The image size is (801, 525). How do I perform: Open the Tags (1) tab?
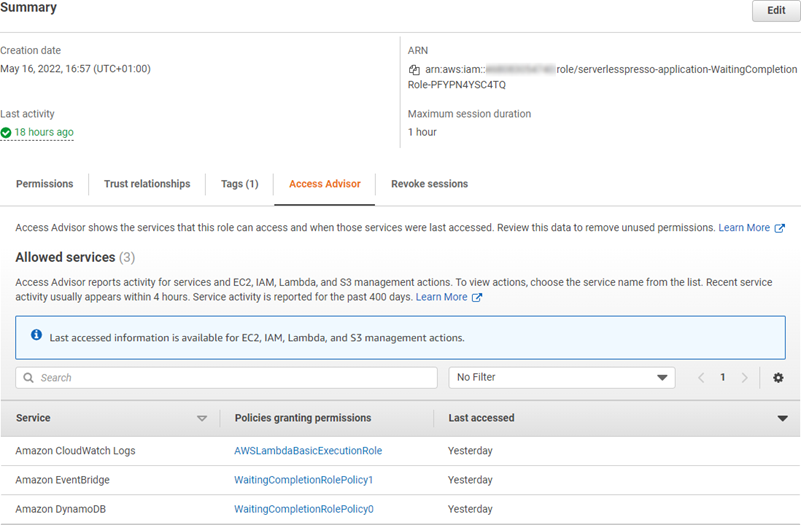(x=240, y=184)
